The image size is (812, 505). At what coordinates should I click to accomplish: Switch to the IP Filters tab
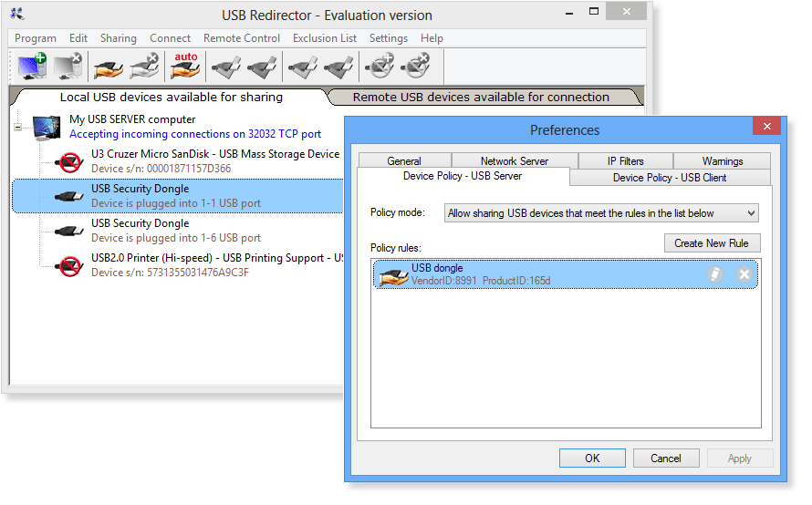(x=626, y=161)
